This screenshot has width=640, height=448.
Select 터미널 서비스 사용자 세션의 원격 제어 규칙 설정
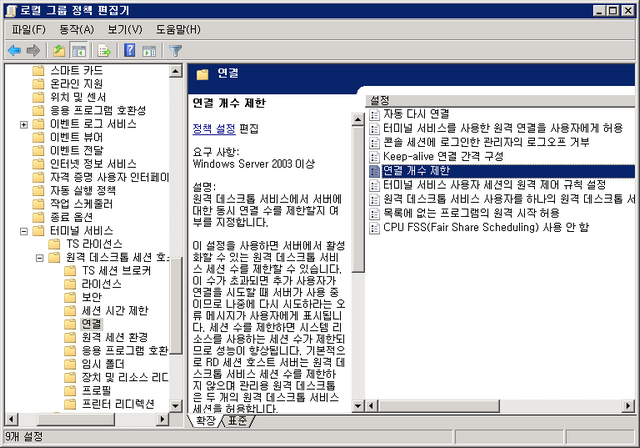point(494,185)
